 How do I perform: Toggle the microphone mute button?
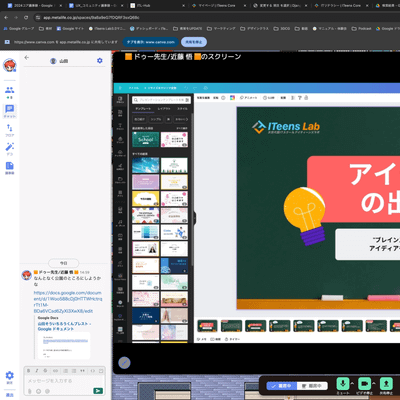click(x=343, y=384)
